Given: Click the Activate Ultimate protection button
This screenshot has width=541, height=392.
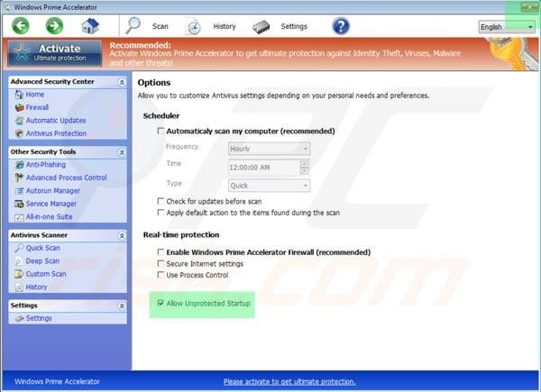Looking at the screenshot, I should click(55, 53).
